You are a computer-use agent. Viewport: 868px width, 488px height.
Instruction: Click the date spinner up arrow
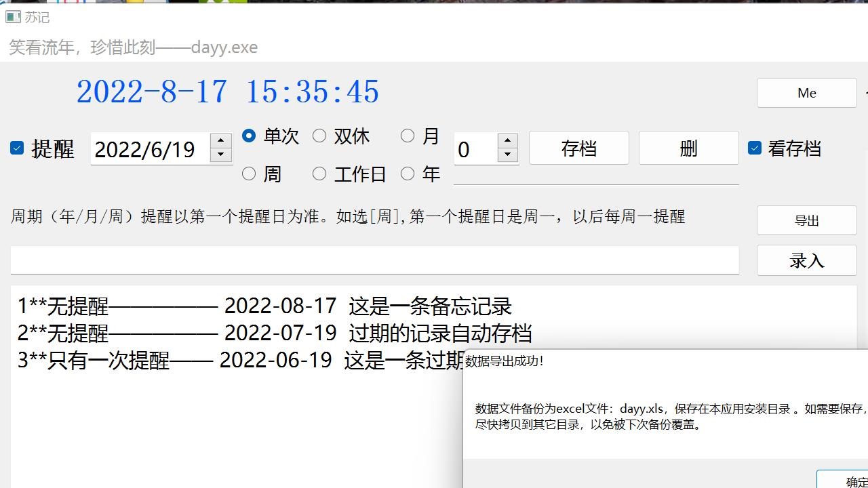pyautogui.click(x=220, y=142)
